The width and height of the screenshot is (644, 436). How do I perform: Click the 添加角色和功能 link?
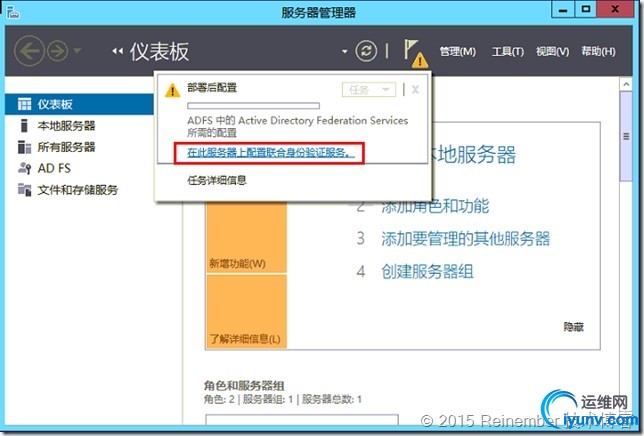coord(435,206)
